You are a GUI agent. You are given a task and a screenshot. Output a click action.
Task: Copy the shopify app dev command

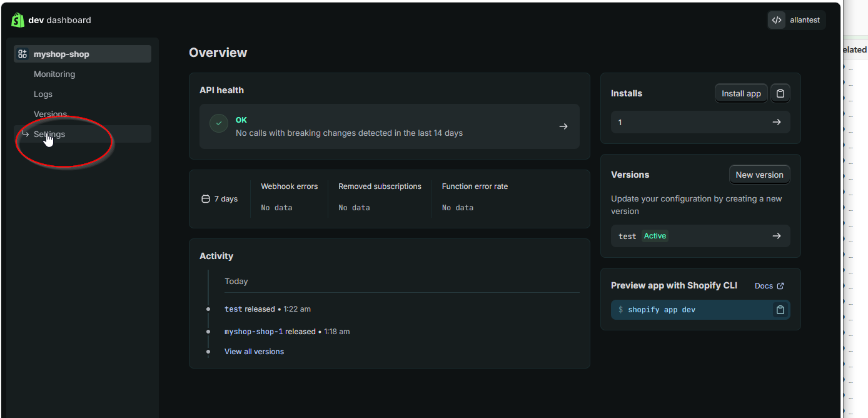tap(780, 309)
